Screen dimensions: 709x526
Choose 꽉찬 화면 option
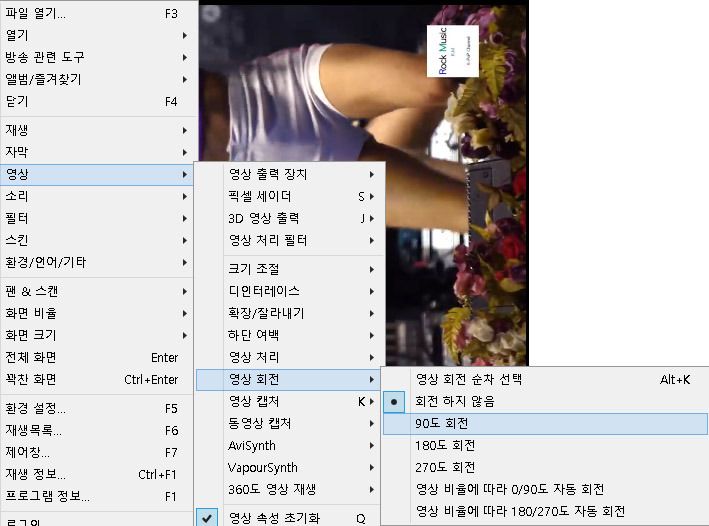click(x=97, y=379)
